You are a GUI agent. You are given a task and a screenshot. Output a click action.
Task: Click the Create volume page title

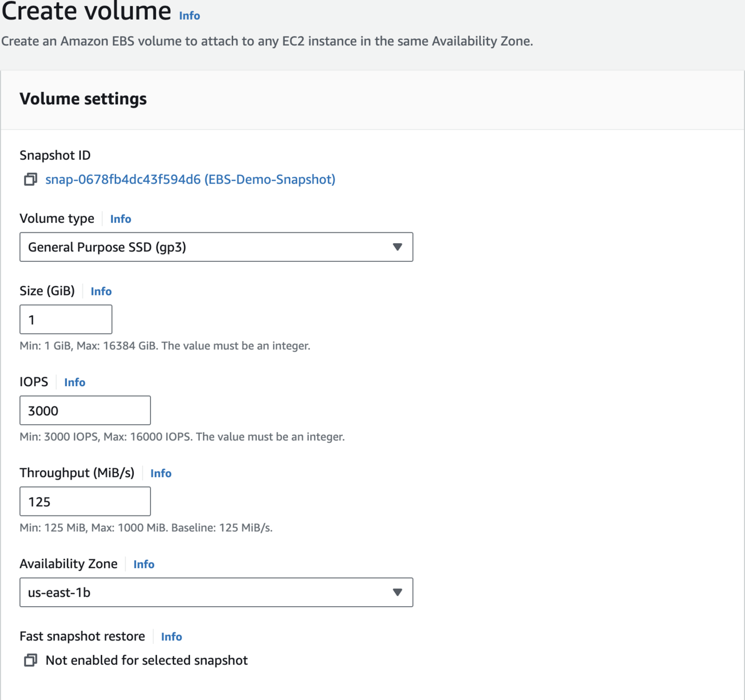tap(86, 11)
